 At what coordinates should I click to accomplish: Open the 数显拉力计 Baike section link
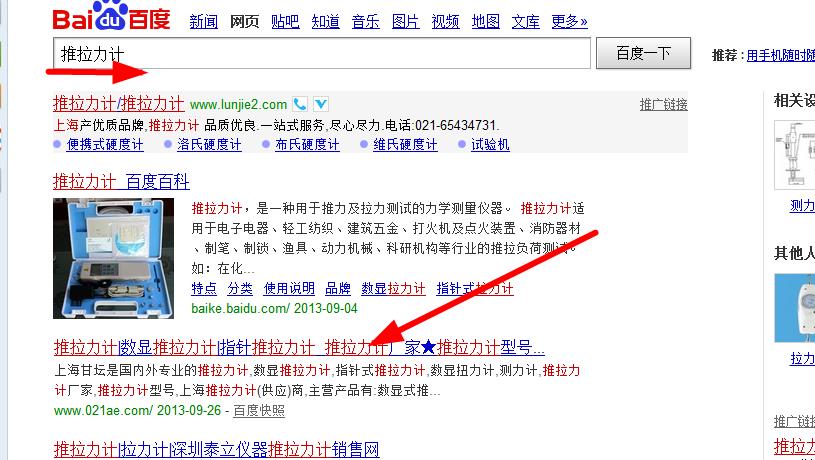pos(393,288)
